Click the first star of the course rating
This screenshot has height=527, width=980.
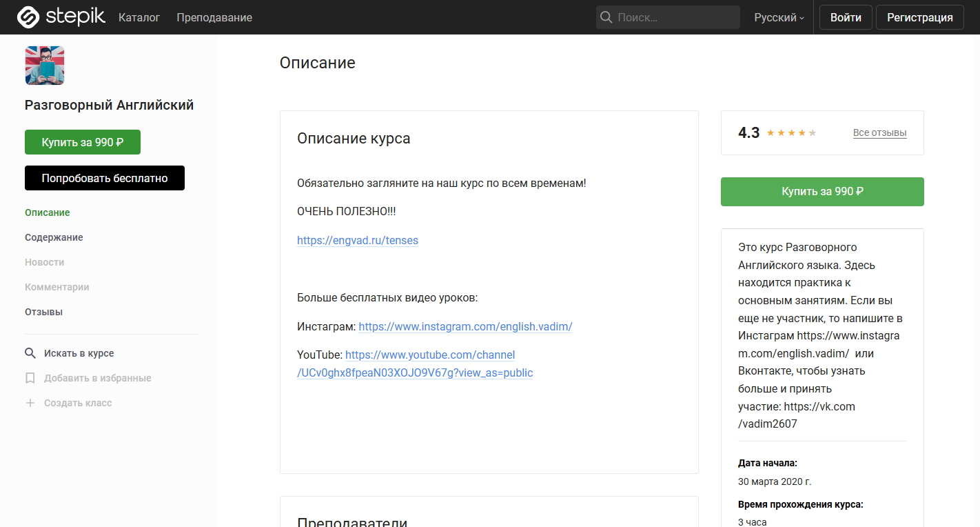[x=769, y=132]
